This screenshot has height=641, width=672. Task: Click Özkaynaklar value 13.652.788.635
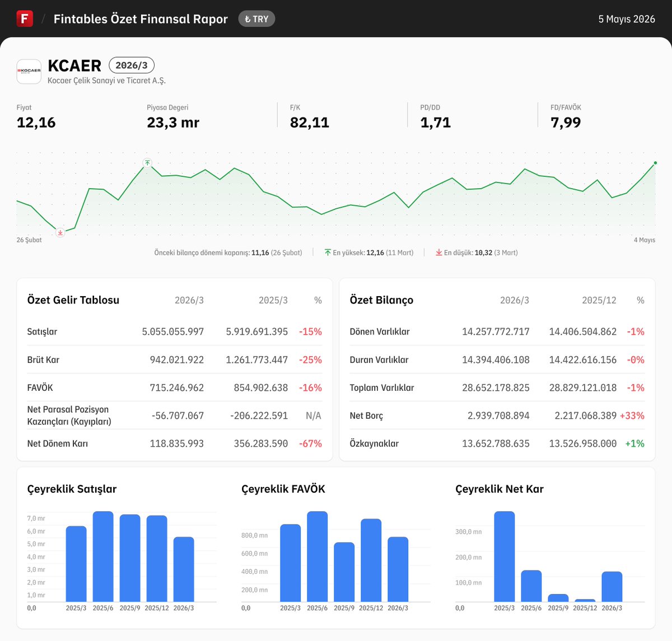pyautogui.click(x=496, y=444)
